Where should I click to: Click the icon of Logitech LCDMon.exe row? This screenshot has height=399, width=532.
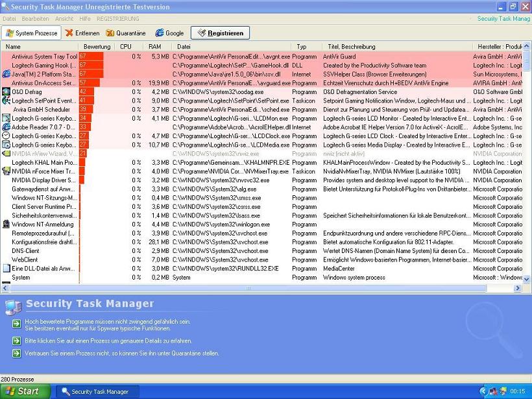coord(6,118)
